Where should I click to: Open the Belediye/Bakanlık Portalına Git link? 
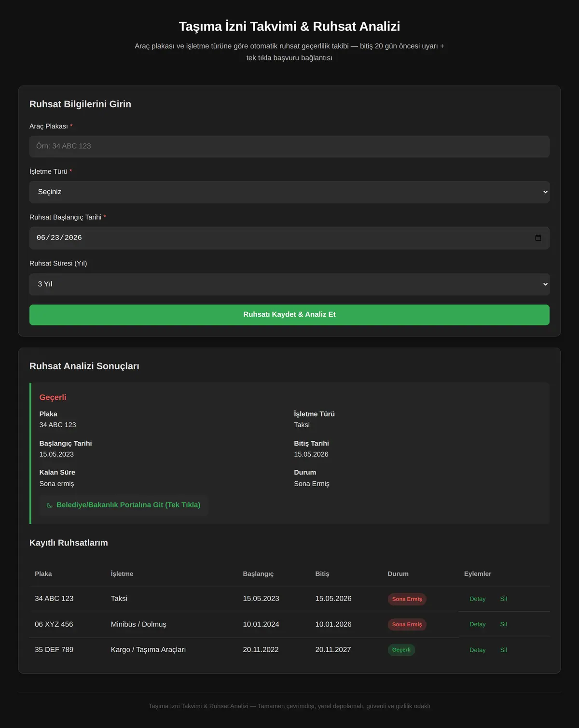[x=124, y=505]
